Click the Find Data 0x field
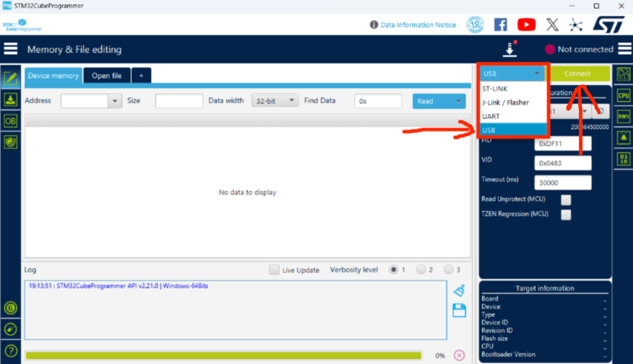Image resolution: width=633 pixels, height=364 pixels. coord(378,101)
